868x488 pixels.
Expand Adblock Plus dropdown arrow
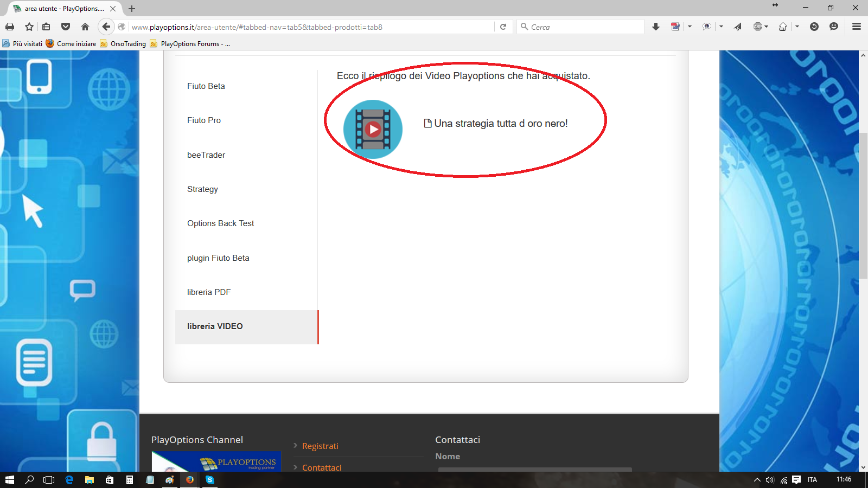point(766,27)
